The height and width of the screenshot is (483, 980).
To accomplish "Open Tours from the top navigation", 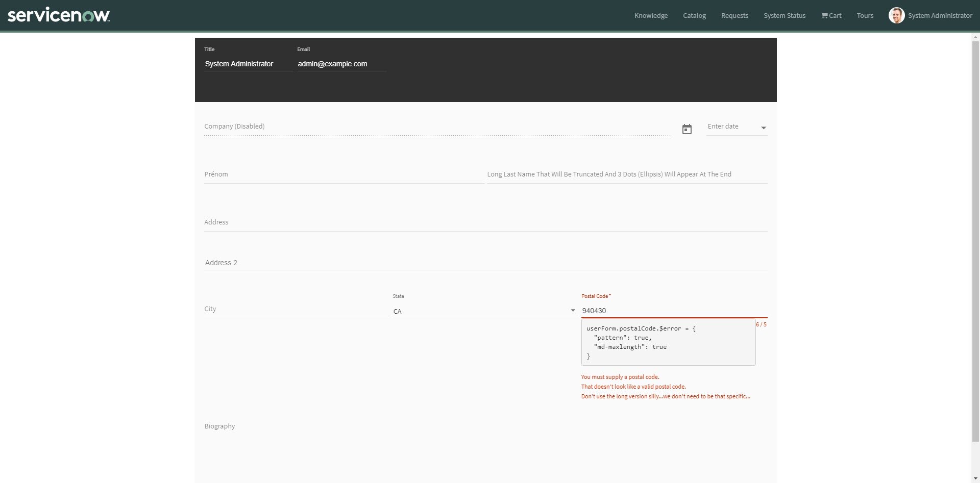I will (x=865, y=15).
